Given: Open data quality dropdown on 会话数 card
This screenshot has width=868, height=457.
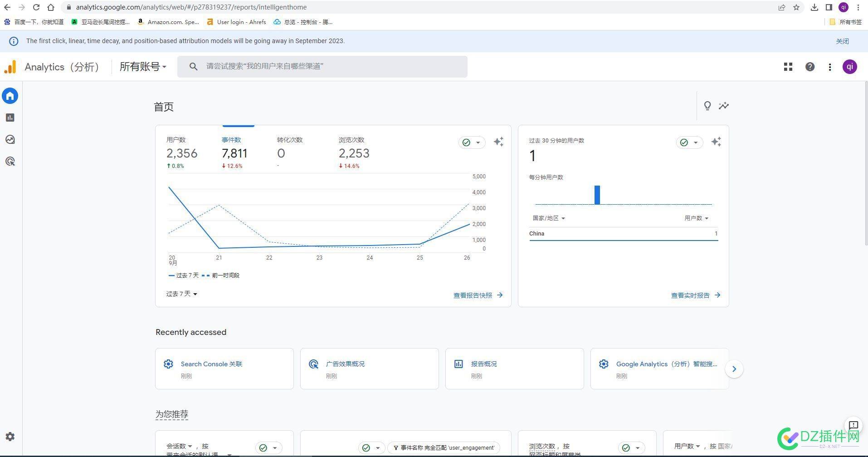Looking at the screenshot, I should click(x=268, y=448).
